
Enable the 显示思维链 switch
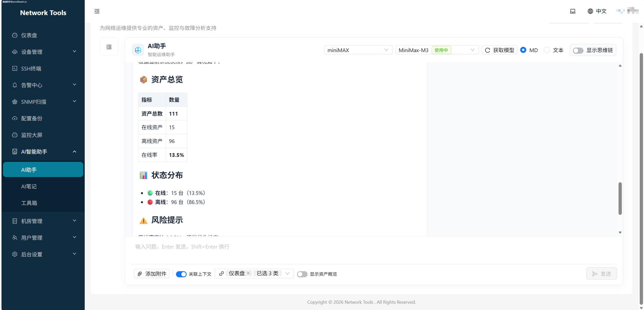(x=578, y=50)
